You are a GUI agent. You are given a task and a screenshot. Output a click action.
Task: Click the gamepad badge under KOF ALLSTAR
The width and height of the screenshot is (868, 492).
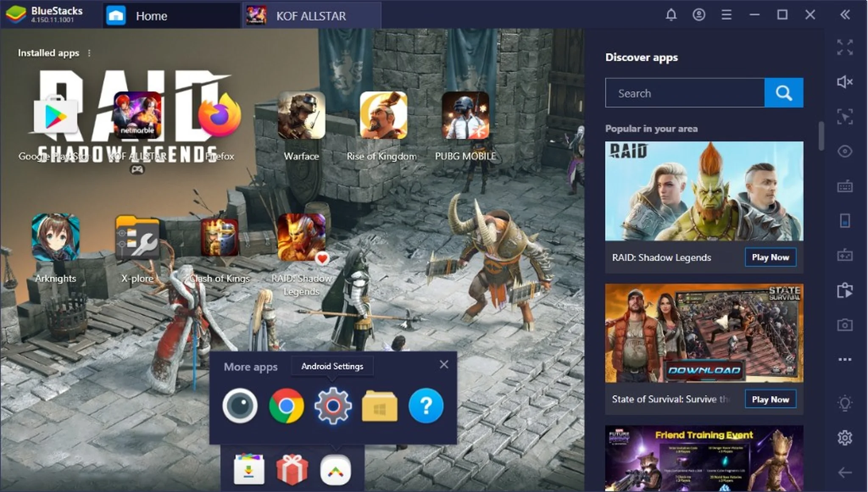point(137,170)
